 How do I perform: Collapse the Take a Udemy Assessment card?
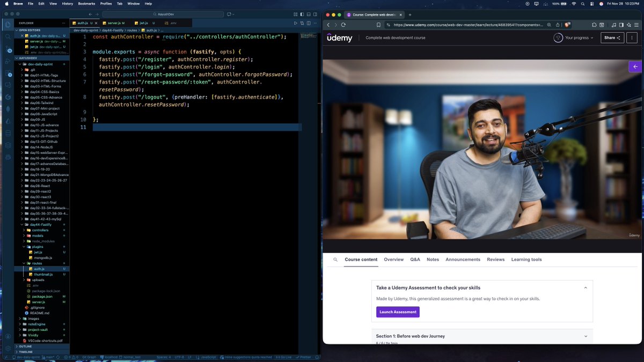tap(586, 287)
